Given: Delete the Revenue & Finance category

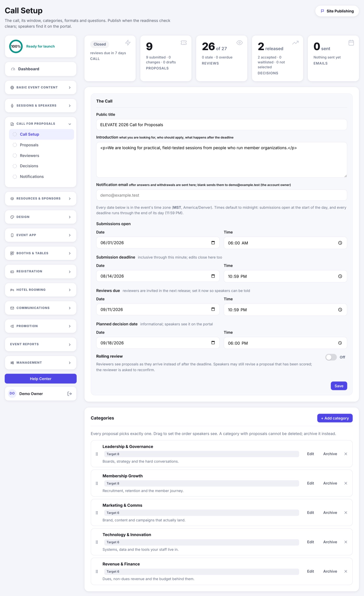Looking at the screenshot, I should tap(346, 572).
